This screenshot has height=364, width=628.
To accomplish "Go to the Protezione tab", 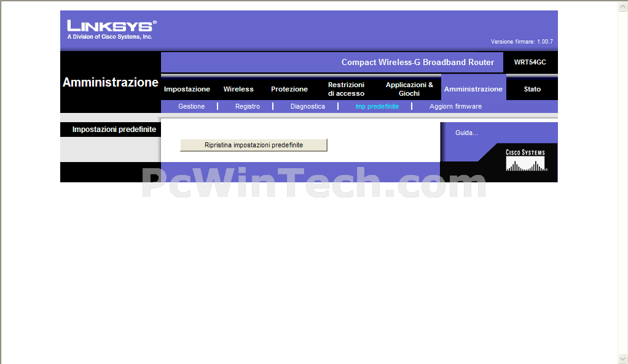I will coord(289,89).
